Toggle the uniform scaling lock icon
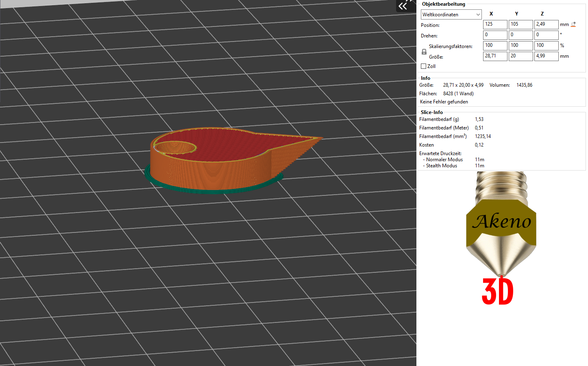 click(424, 52)
